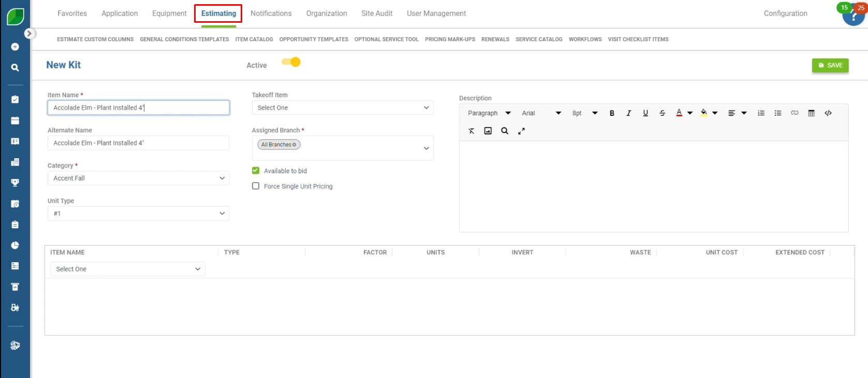
Task: Insert a numbered list in Description
Action: (761, 113)
